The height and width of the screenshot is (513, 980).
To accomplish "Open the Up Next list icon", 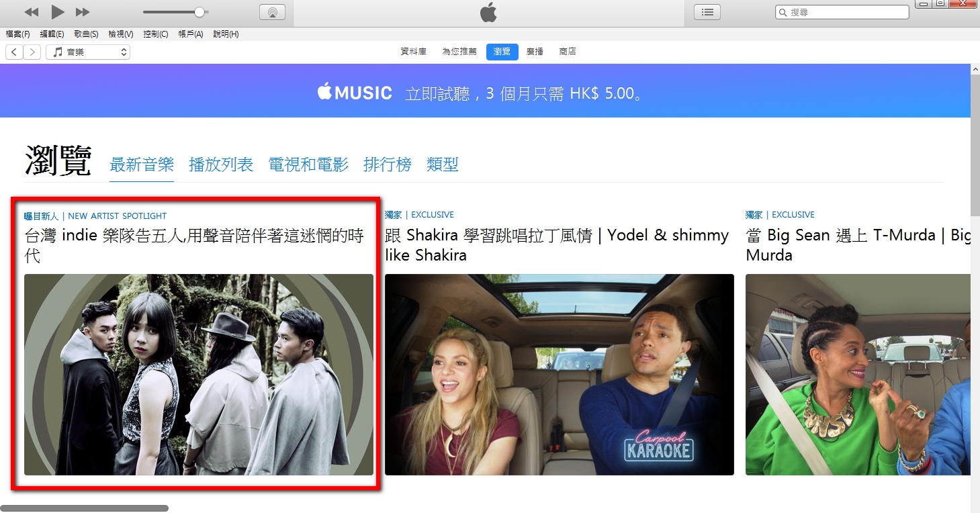I will pos(707,12).
